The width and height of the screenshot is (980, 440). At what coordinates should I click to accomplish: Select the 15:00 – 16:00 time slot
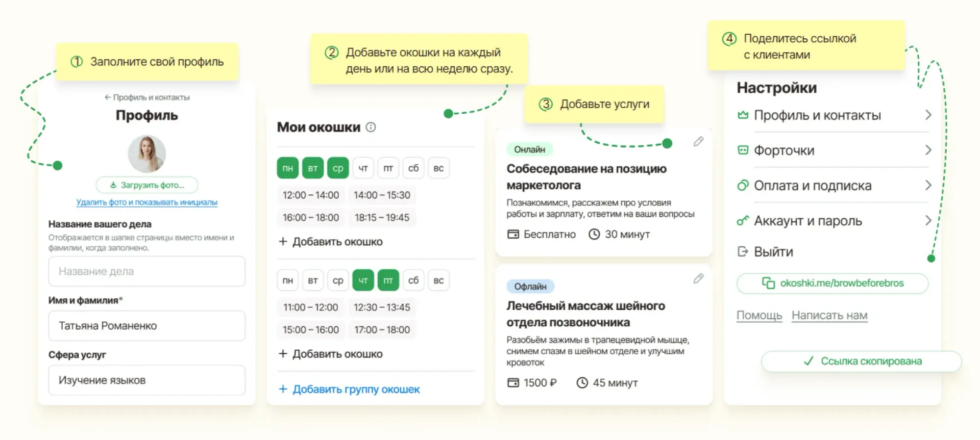coord(311,330)
